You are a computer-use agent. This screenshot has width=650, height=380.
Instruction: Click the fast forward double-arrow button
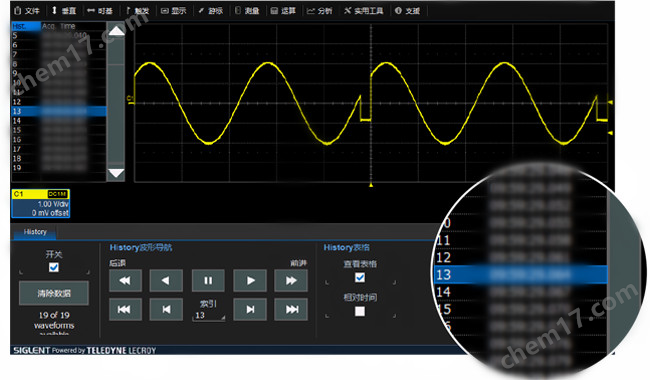(291, 281)
